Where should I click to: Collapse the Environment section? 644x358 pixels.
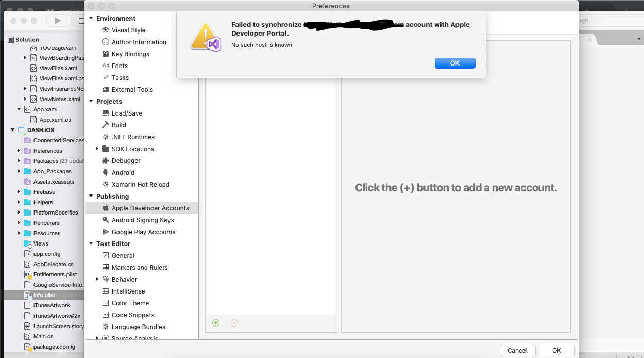(x=91, y=19)
